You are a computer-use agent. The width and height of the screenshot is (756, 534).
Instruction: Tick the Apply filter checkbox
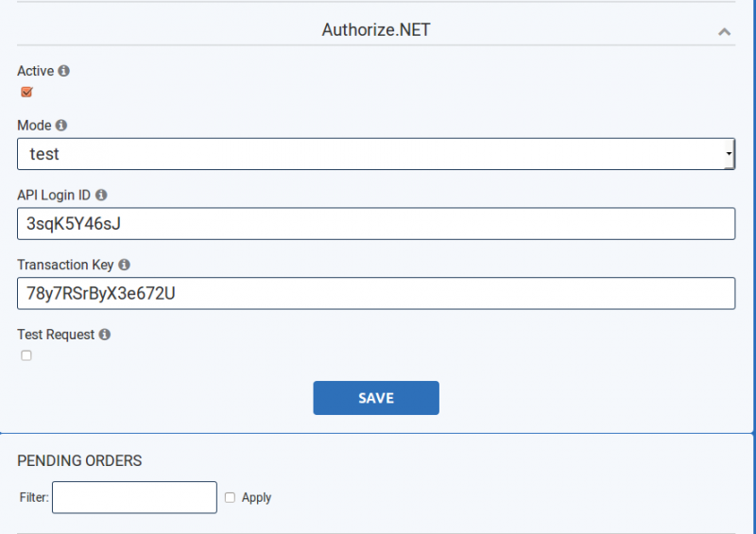[230, 497]
